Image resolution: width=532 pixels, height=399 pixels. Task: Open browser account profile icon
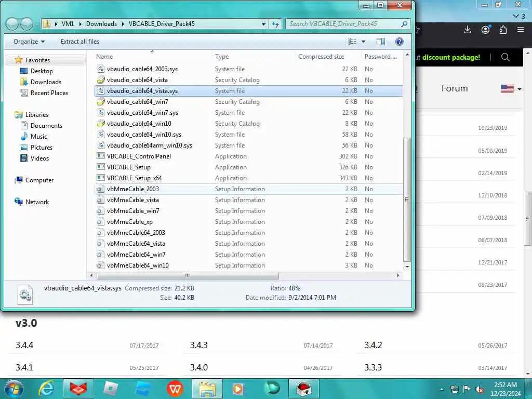tap(486, 30)
